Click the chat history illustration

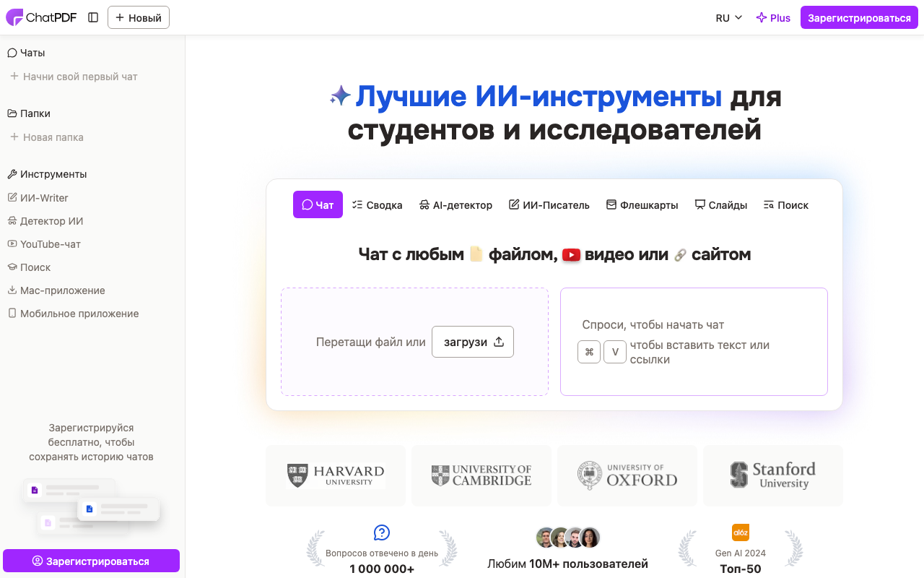click(91, 506)
